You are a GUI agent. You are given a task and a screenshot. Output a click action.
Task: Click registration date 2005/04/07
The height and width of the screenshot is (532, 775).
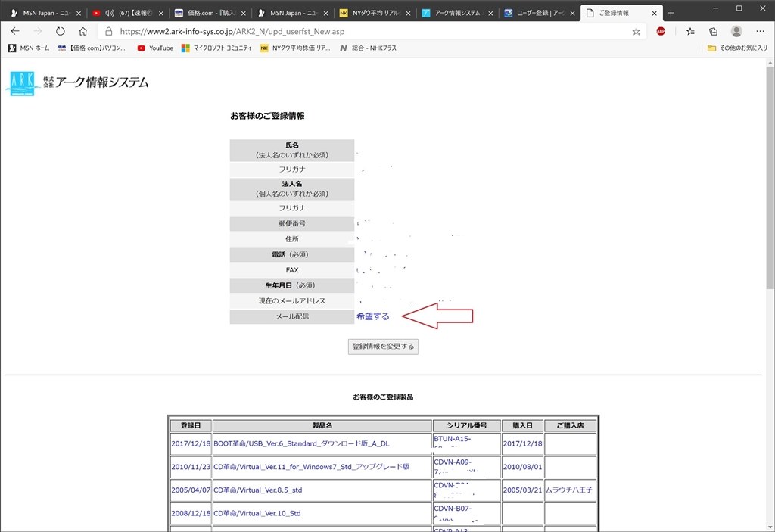point(191,490)
